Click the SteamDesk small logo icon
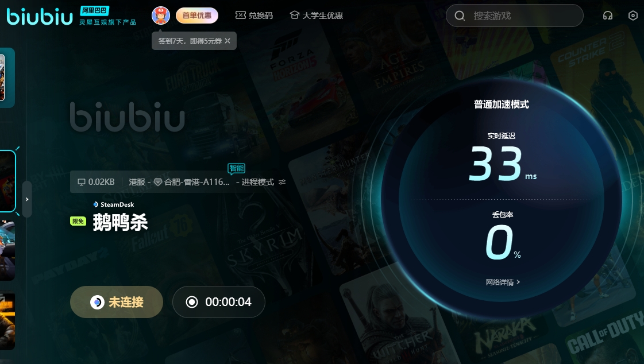Image resolution: width=644 pixels, height=364 pixels. pos(96,204)
